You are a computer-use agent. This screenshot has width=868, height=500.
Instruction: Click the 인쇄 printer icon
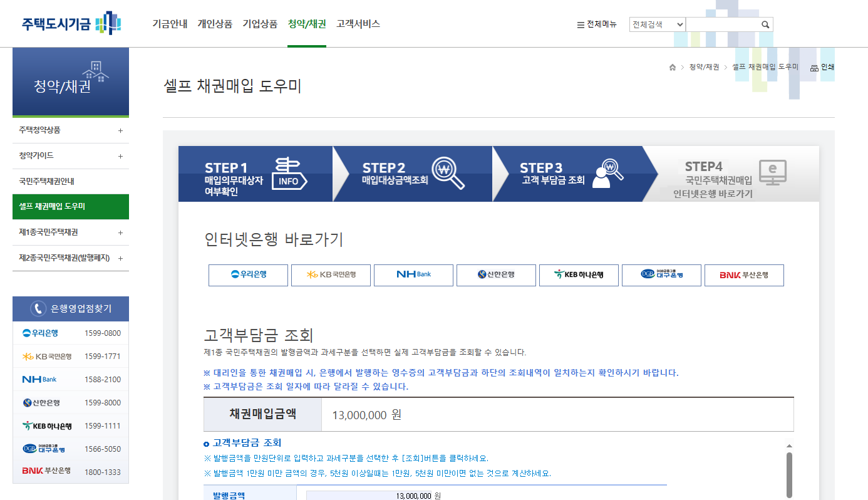tap(813, 66)
